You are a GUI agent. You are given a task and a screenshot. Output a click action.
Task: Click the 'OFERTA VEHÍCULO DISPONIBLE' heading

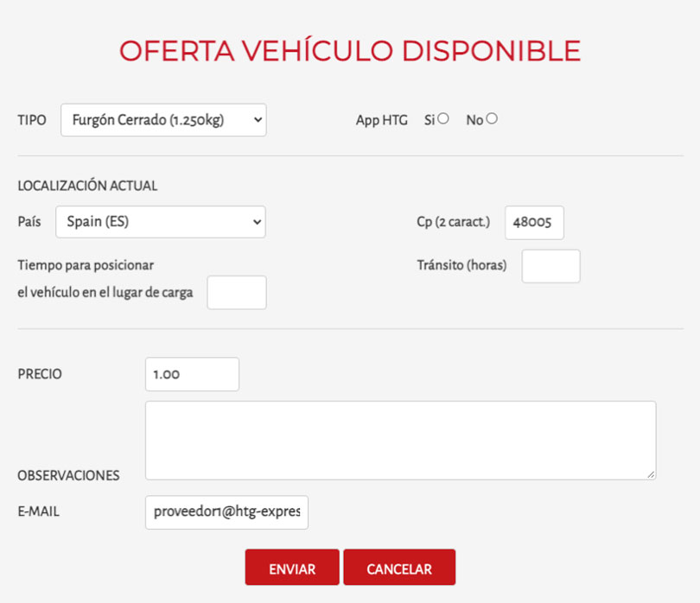350,50
